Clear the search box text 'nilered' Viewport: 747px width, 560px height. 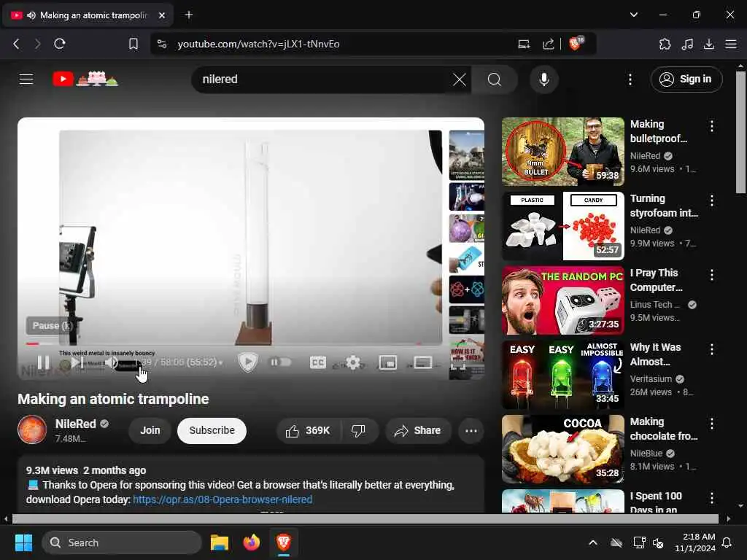click(x=460, y=79)
